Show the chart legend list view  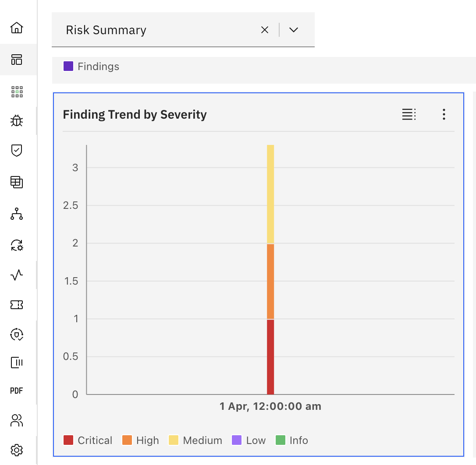tap(409, 115)
